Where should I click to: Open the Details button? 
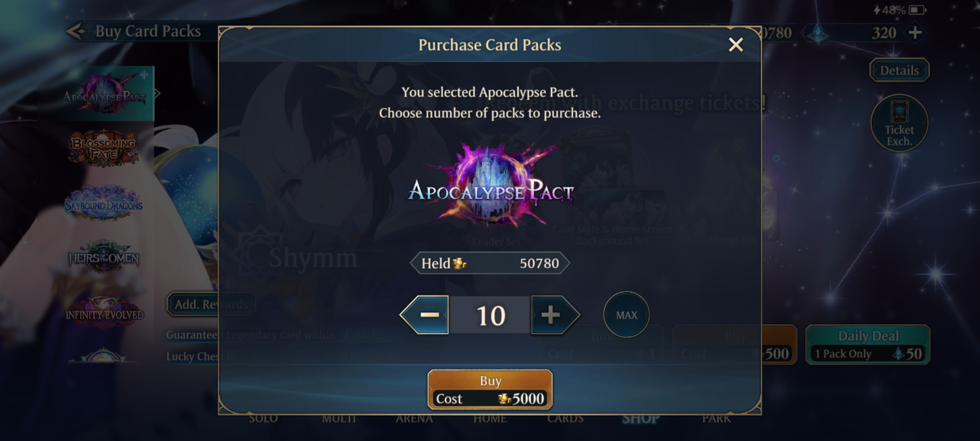coord(899,70)
